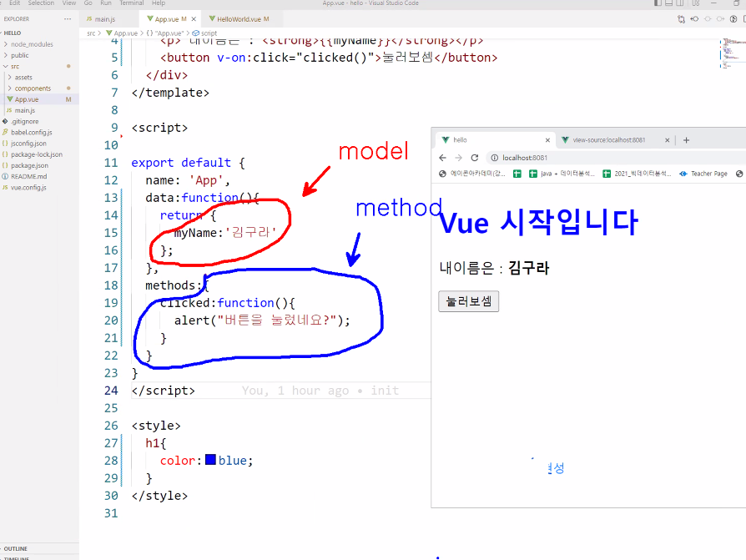Click line number 10 in the gutter

(111, 145)
